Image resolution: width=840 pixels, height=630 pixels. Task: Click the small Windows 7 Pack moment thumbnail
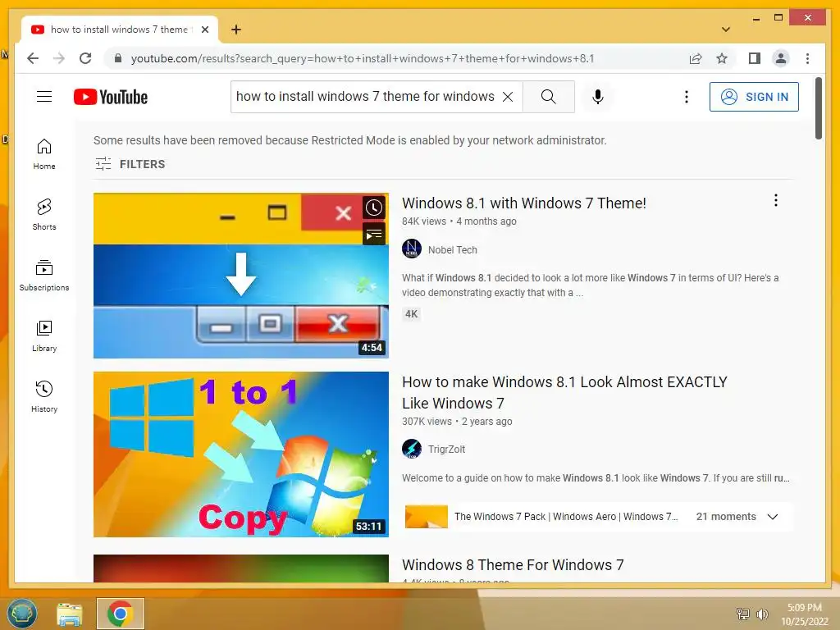426,517
